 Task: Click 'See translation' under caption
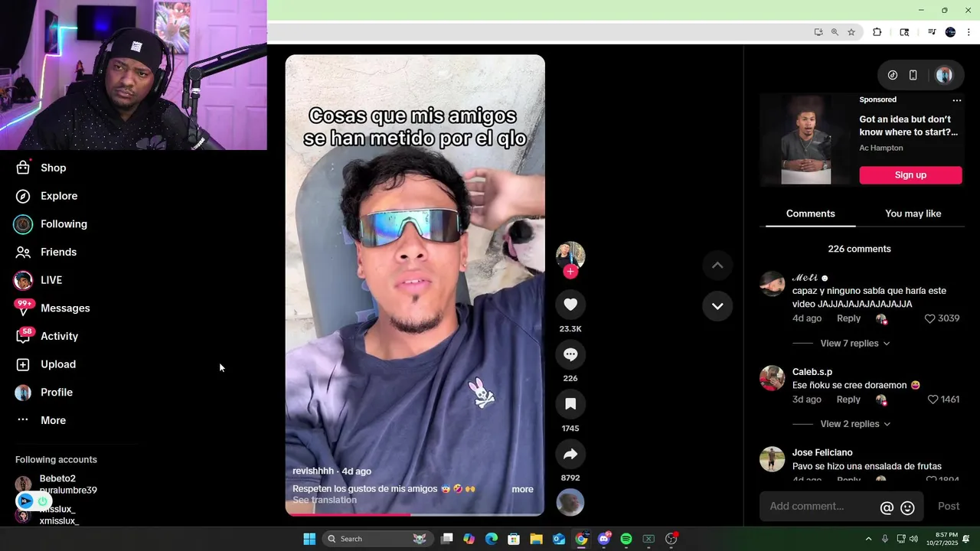[x=325, y=500]
